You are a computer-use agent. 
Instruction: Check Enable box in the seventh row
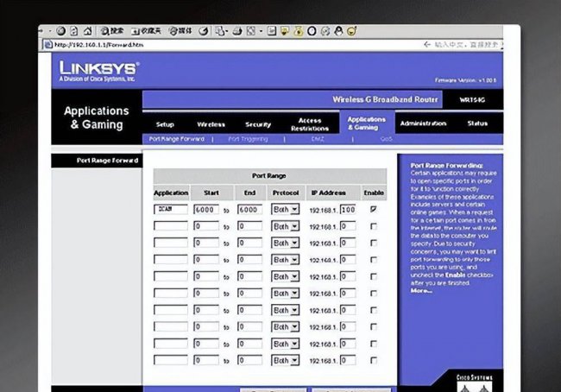pyautogui.click(x=374, y=310)
